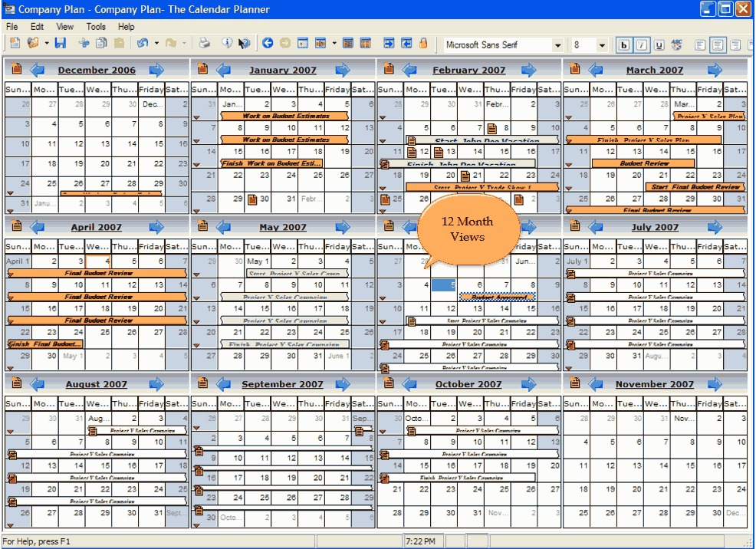Viewport: 756px width, 549px height.
Task: Toggle center text alignment
Action: point(718,45)
